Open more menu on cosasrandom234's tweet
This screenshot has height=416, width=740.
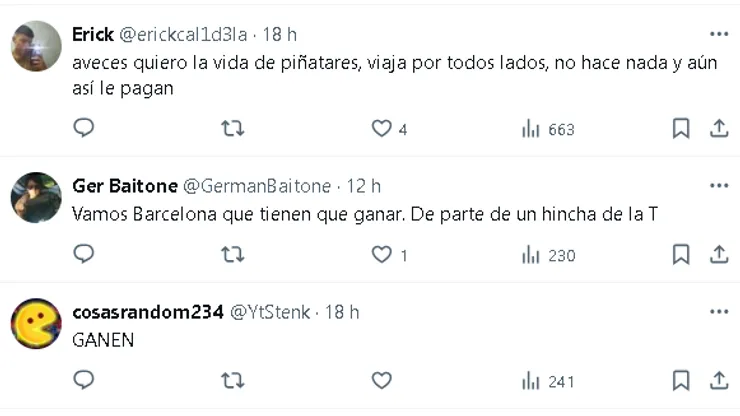coord(718,312)
